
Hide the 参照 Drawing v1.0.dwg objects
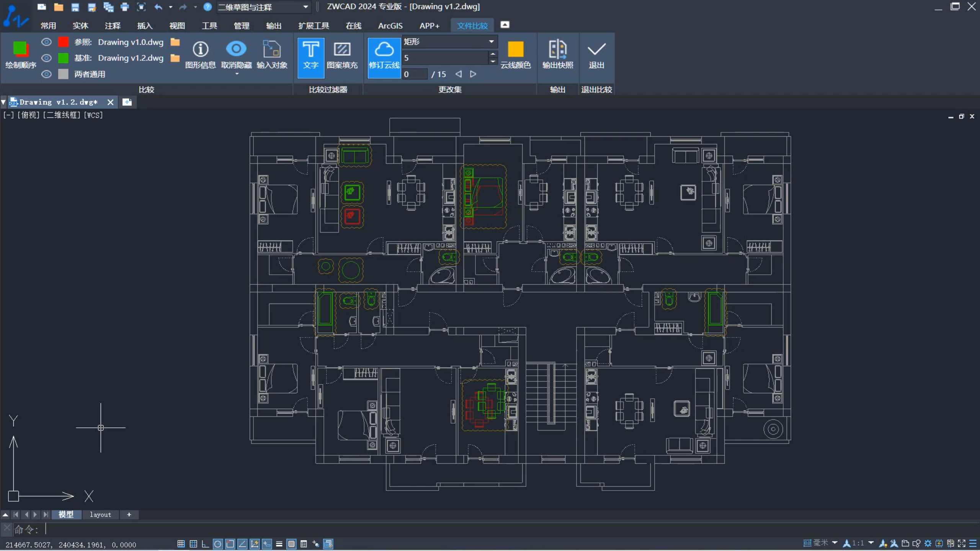(x=46, y=42)
